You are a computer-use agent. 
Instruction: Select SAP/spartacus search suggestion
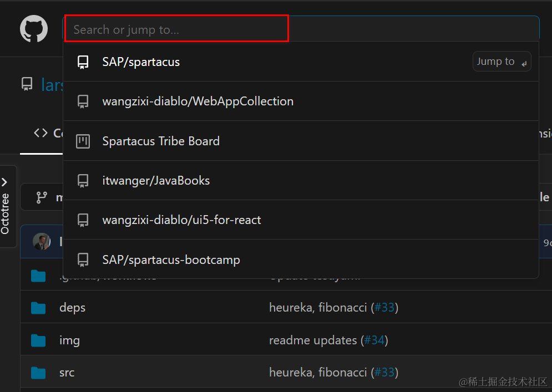tap(301, 62)
